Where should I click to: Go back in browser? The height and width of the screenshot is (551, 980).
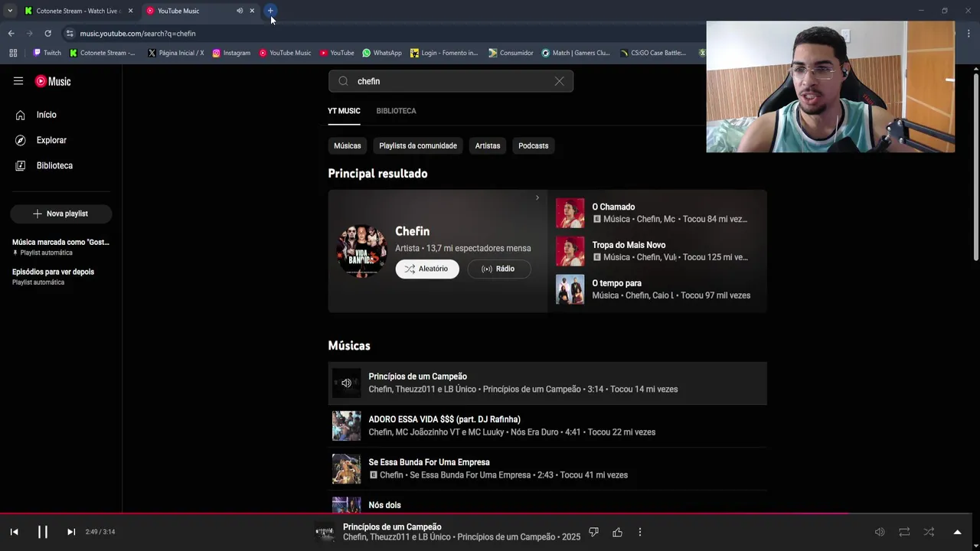tap(11, 34)
